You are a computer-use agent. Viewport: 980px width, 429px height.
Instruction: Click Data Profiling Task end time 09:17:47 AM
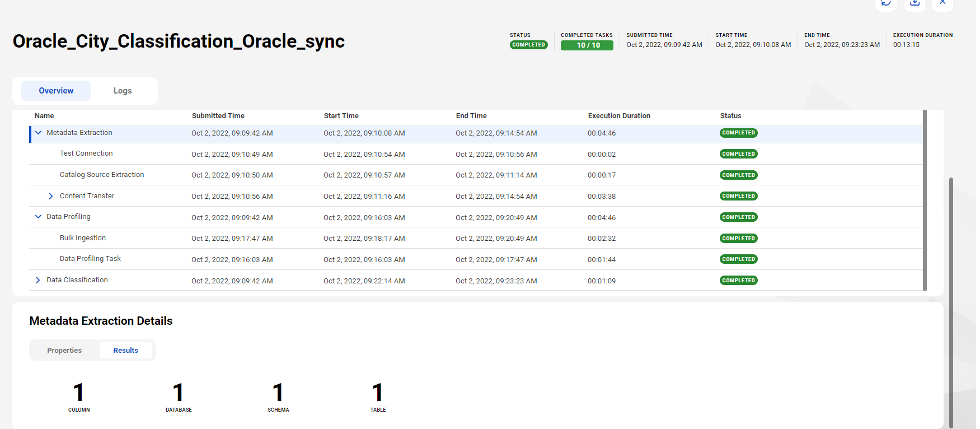pos(496,260)
